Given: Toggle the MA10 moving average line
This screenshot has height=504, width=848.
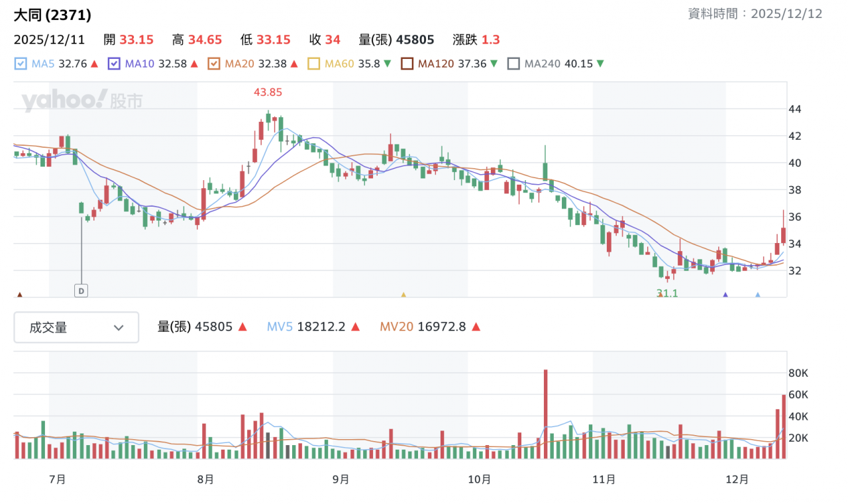Looking at the screenshot, I should [114, 64].
